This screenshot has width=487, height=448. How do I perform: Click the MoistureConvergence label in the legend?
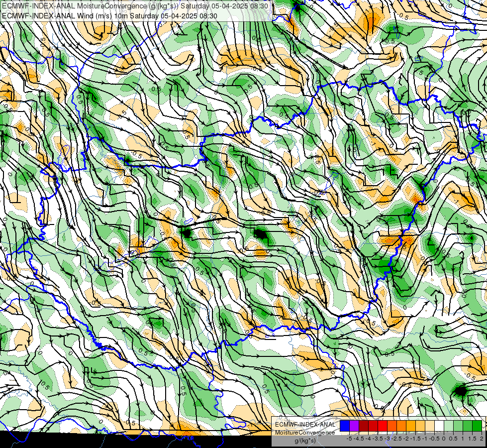click(x=305, y=433)
